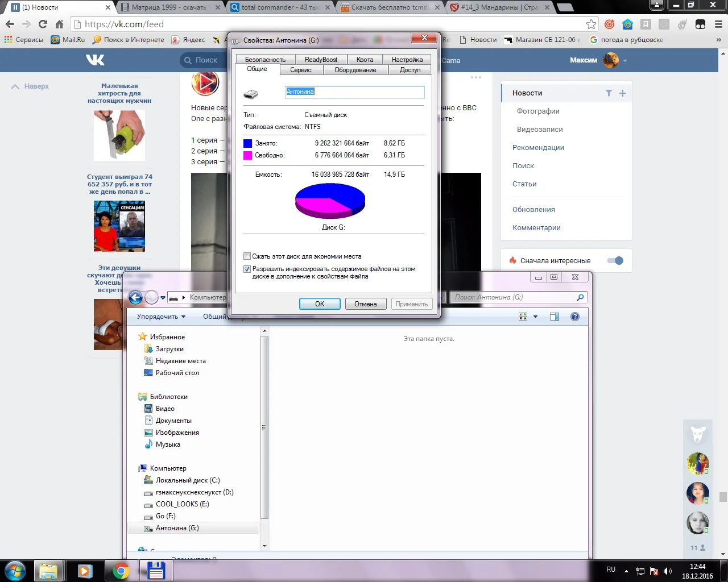Switch to the Настройка tab
Viewport: 728px width, 582px height.
pos(407,60)
